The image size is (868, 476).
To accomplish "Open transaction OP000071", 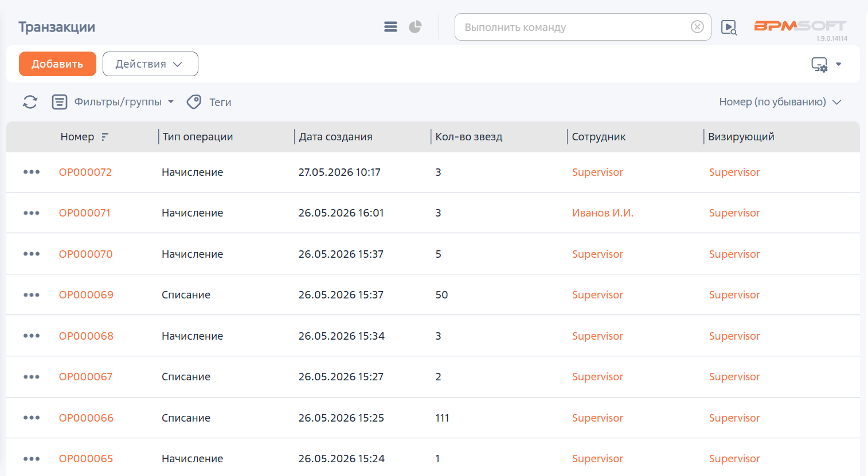I will pos(84,213).
